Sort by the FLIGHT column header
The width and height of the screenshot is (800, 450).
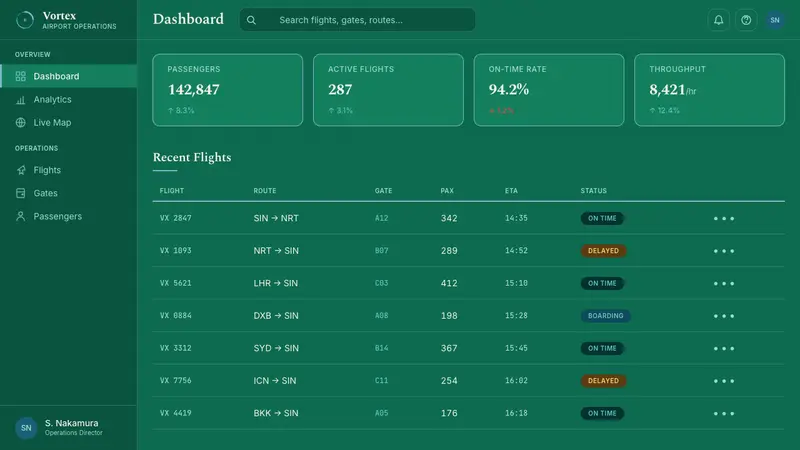tap(171, 191)
